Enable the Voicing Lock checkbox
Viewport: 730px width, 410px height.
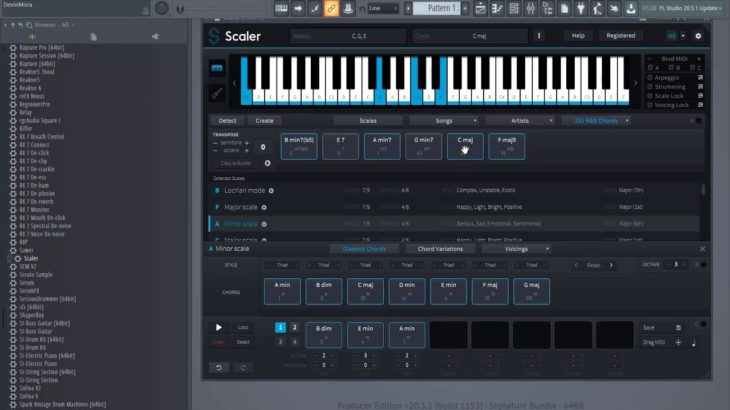650,105
